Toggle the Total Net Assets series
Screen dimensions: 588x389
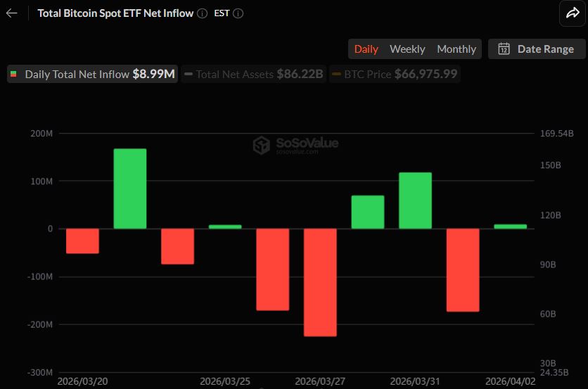point(253,74)
